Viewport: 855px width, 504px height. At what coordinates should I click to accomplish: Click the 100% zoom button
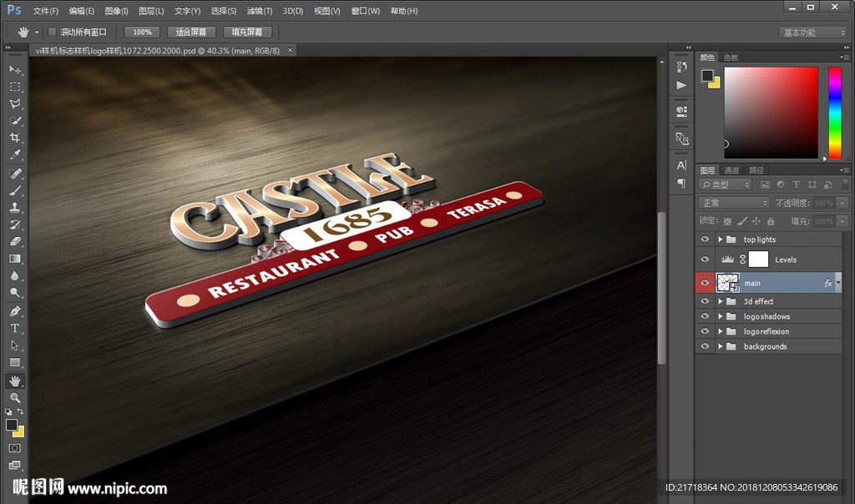[x=142, y=32]
